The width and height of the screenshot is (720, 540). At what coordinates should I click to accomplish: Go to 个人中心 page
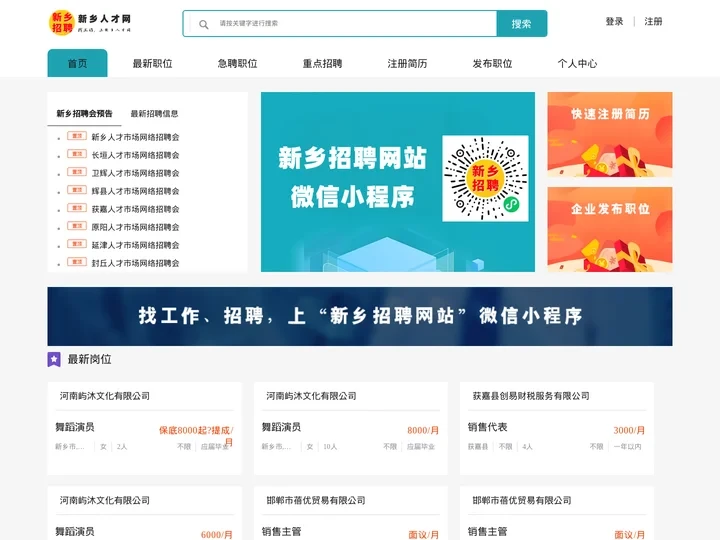[577, 63]
